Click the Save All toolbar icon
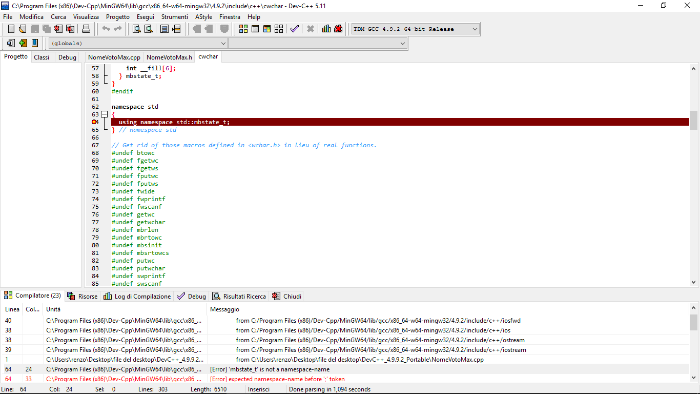 coord(46,29)
